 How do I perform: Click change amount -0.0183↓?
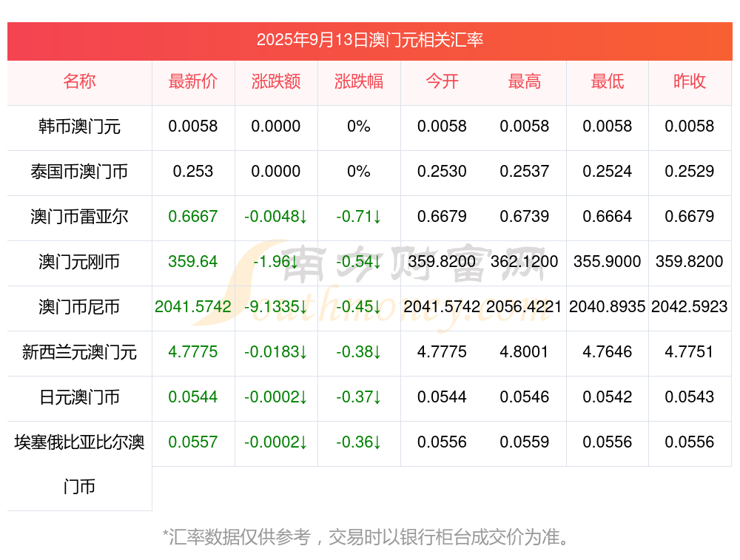coord(276,352)
